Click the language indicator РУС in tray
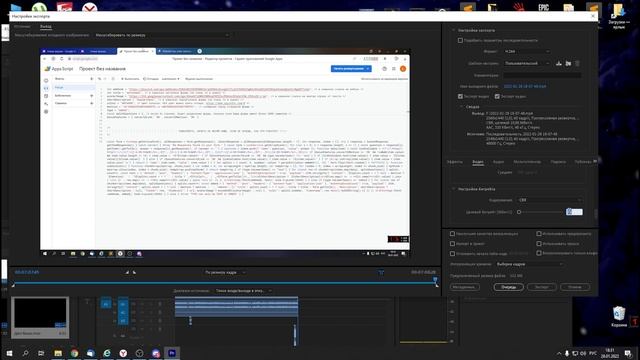Image resolution: width=640 pixels, height=360 pixels. 593,353
